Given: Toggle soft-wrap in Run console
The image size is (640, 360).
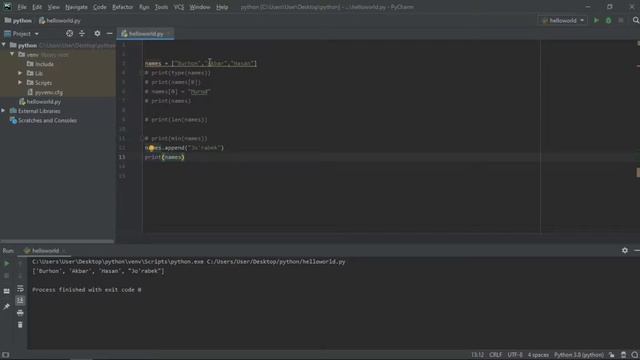Looking at the screenshot, I should (20, 289).
